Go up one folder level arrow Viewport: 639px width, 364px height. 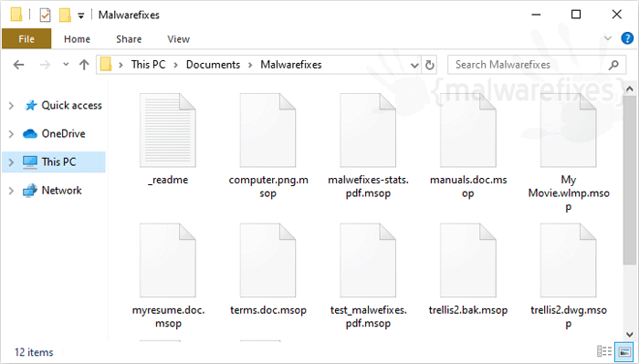(x=84, y=65)
